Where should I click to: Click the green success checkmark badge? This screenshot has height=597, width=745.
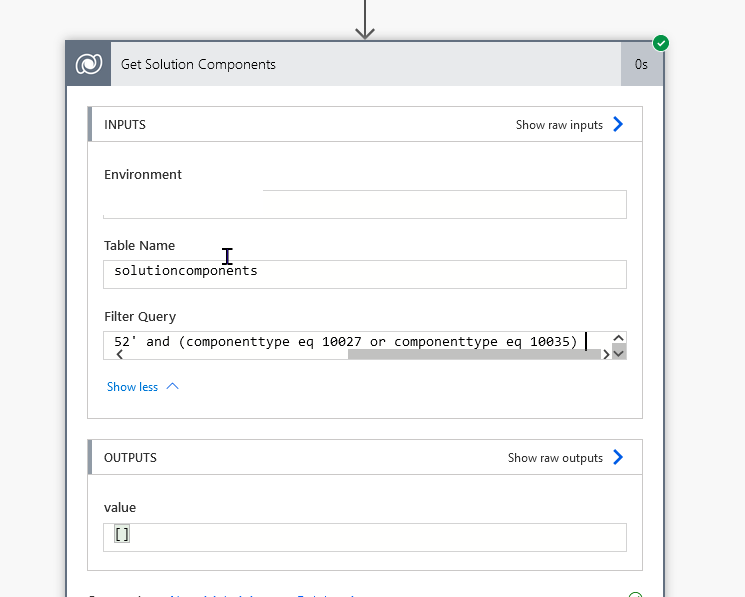point(660,43)
